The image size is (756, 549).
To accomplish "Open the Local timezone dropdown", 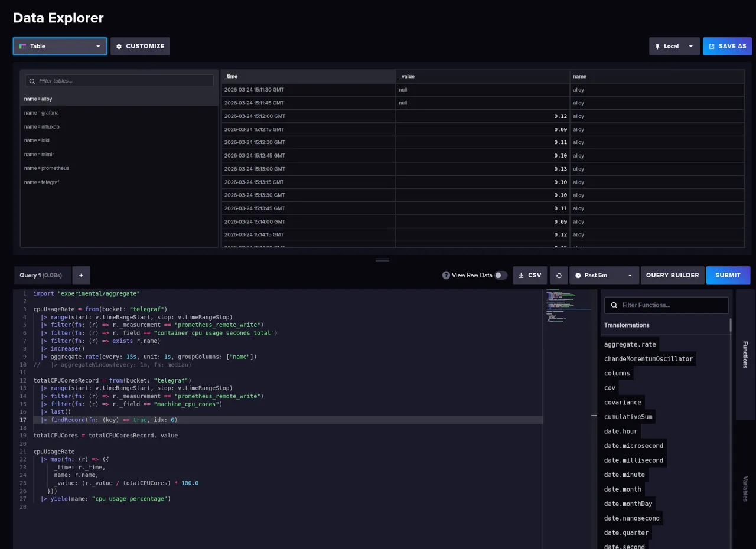I will [x=674, y=46].
